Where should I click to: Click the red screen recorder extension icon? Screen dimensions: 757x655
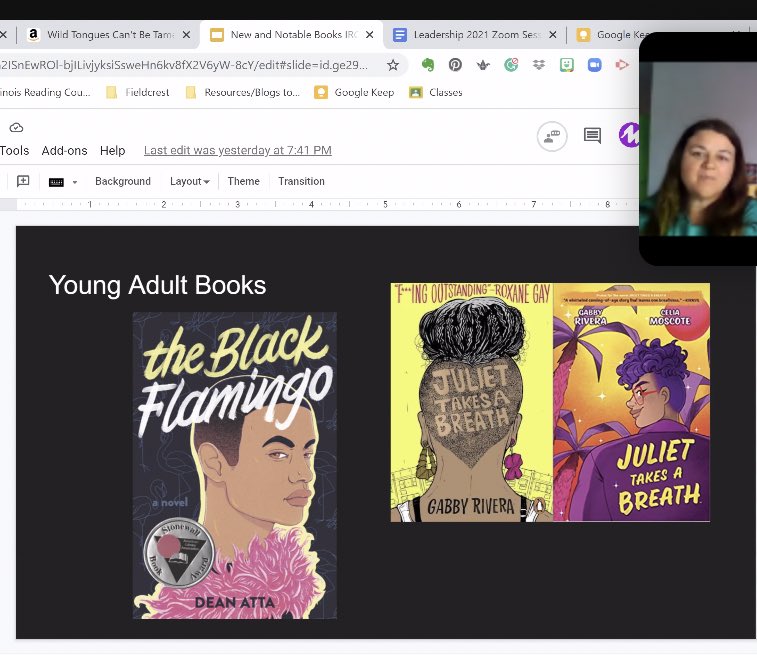(622, 65)
